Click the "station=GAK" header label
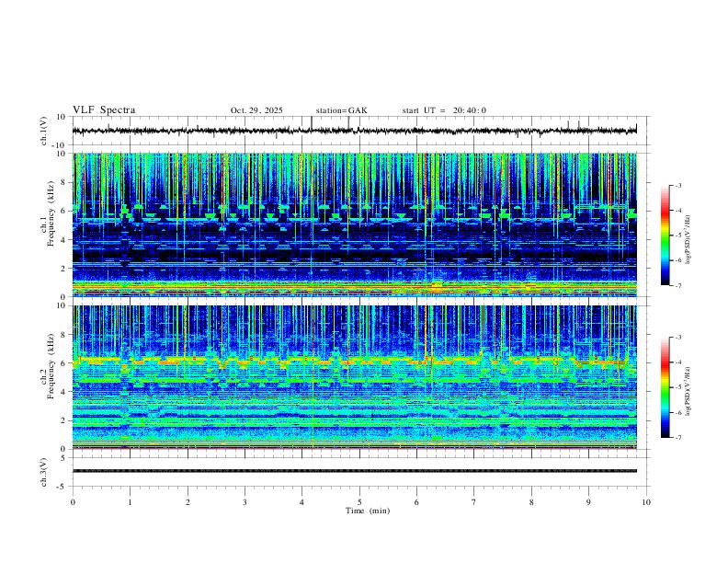Image resolution: width=728 pixels, height=563 pixels. (341, 110)
